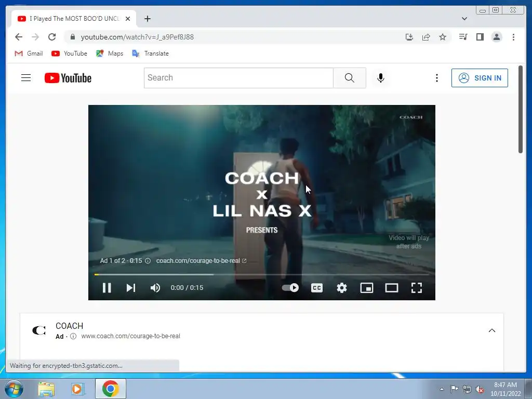This screenshot has height=399, width=532.
Task: Share this page icon
Action: click(x=426, y=37)
